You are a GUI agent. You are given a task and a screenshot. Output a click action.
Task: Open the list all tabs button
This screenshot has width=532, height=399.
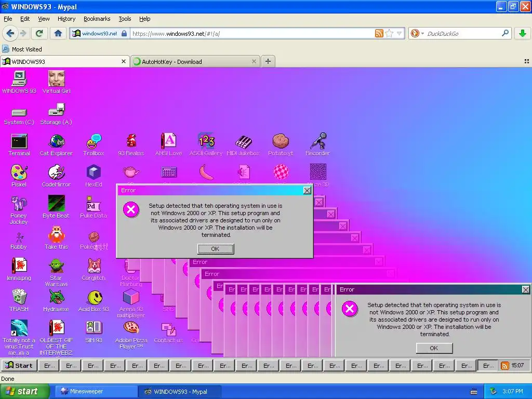527,61
